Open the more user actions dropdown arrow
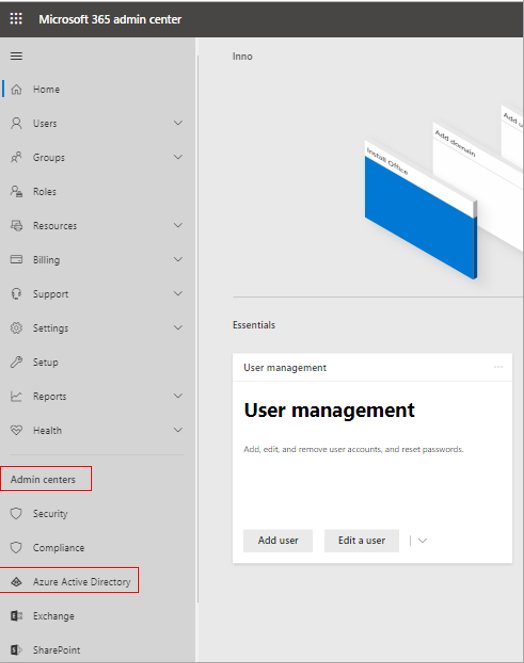 pos(422,540)
